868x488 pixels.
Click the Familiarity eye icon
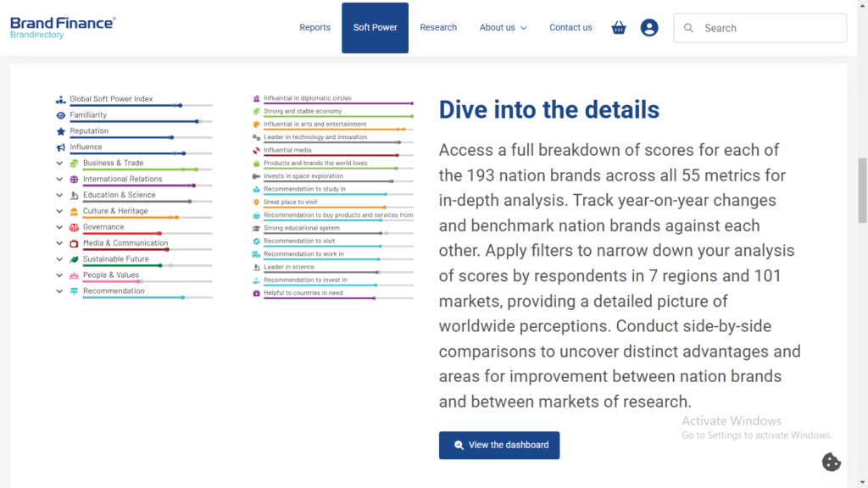60,115
